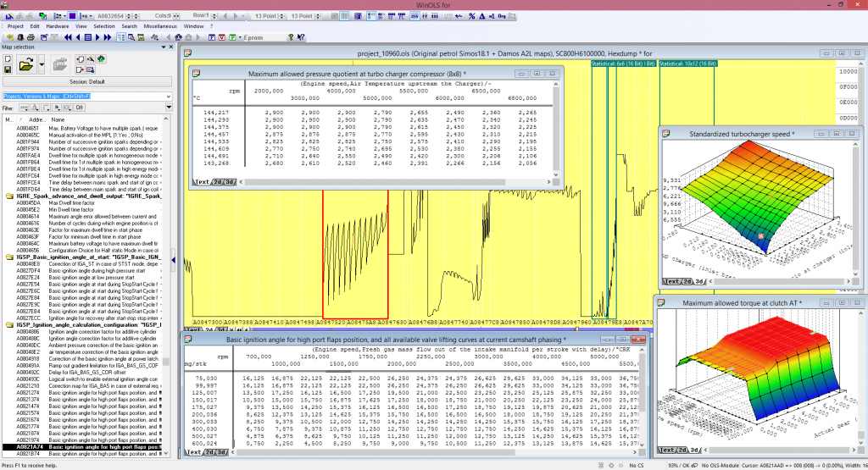The height and width of the screenshot is (470, 868).
Task: Click the new document icon in Map selection
Action: [x=8, y=58]
